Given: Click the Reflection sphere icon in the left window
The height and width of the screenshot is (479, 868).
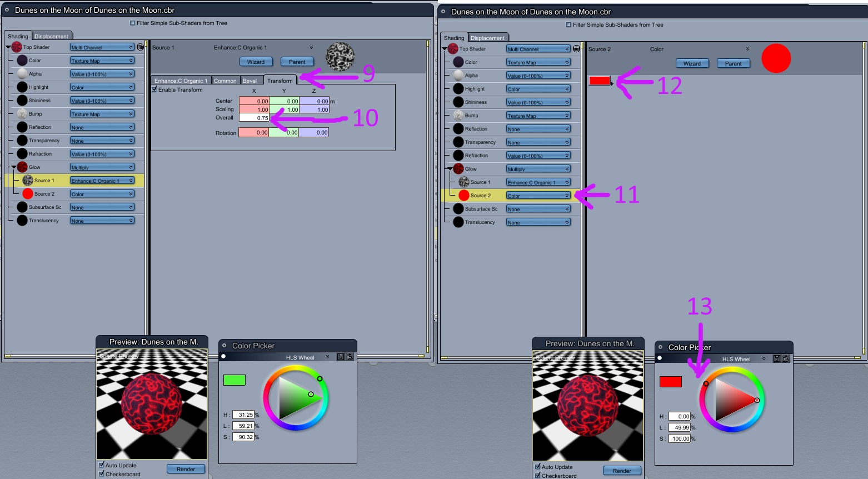Looking at the screenshot, I should [x=22, y=127].
